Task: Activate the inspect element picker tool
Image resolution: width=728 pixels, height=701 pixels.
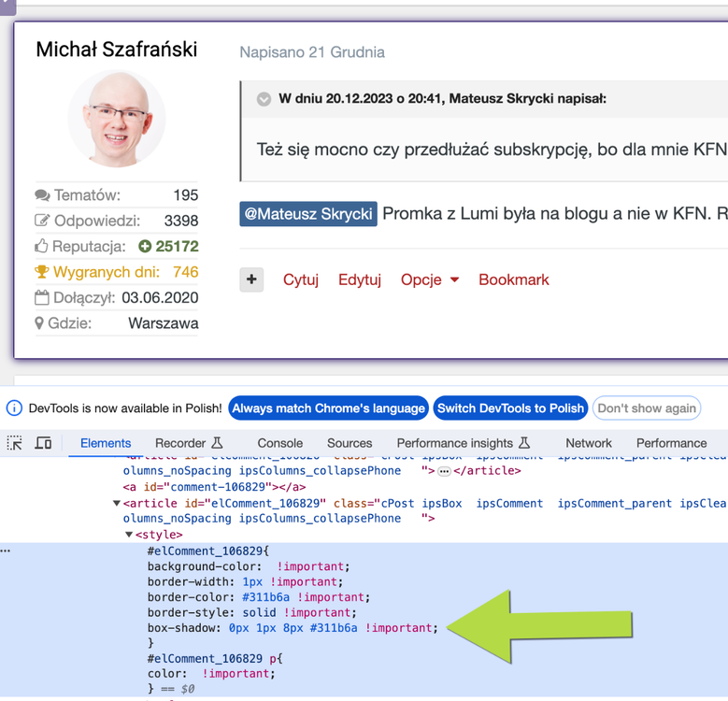Action: click(15, 443)
